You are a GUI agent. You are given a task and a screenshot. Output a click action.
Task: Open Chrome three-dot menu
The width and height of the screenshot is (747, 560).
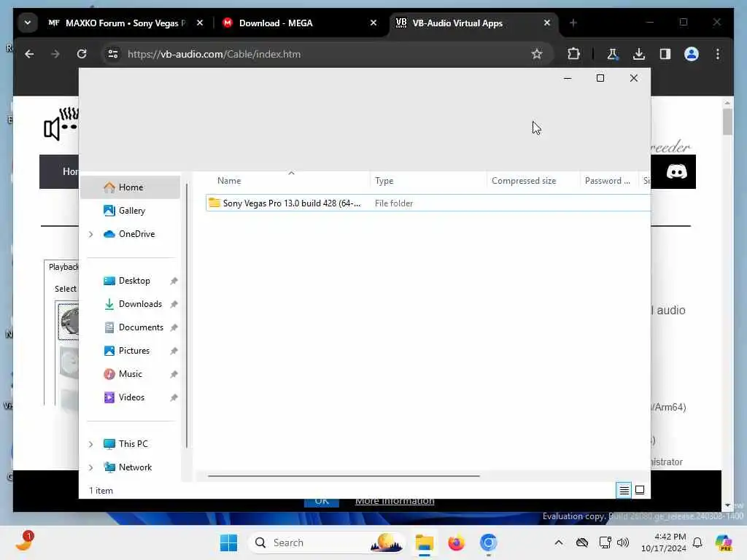(x=718, y=54)
